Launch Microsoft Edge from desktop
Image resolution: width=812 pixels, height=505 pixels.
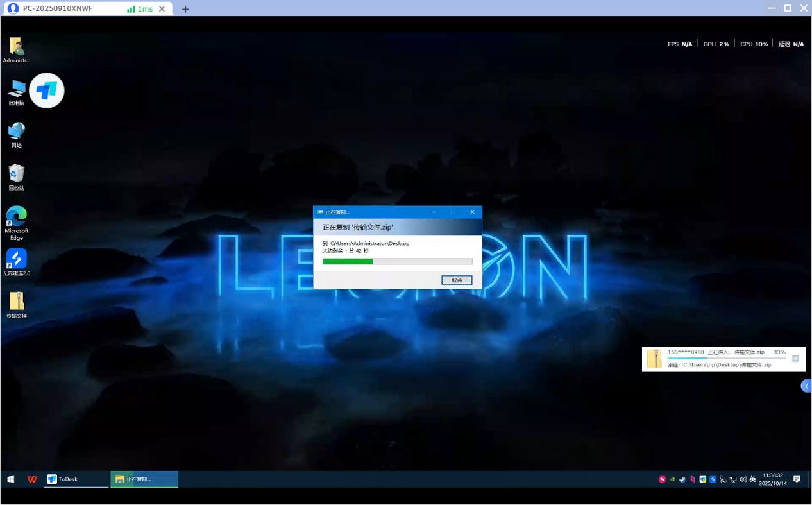(17, 218)
